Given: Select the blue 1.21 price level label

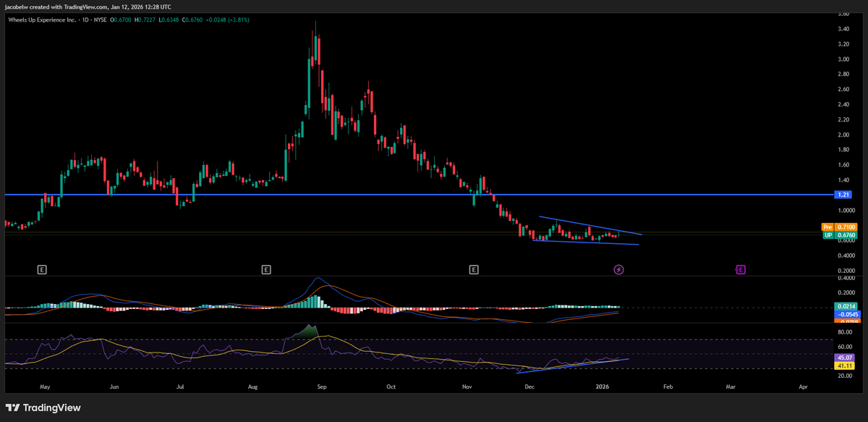Looking at the screenshot, I should click(843, 195).
